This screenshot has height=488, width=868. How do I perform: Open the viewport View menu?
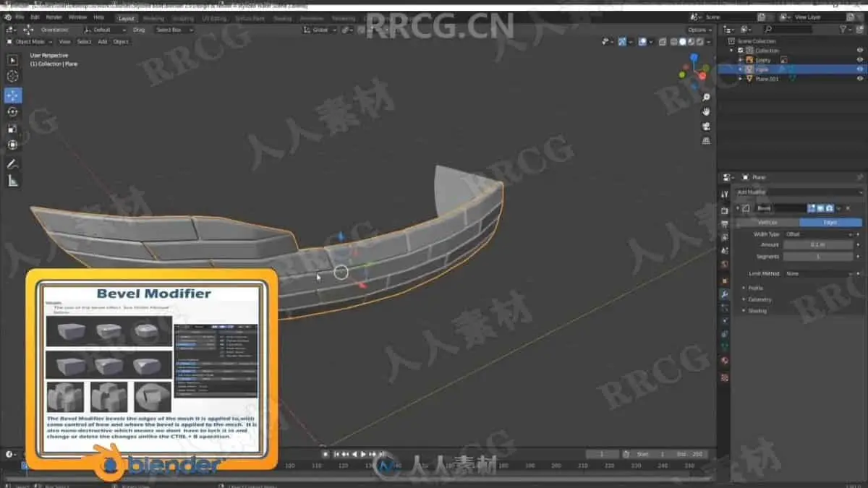pyautogui.click(x=64, y=42)
